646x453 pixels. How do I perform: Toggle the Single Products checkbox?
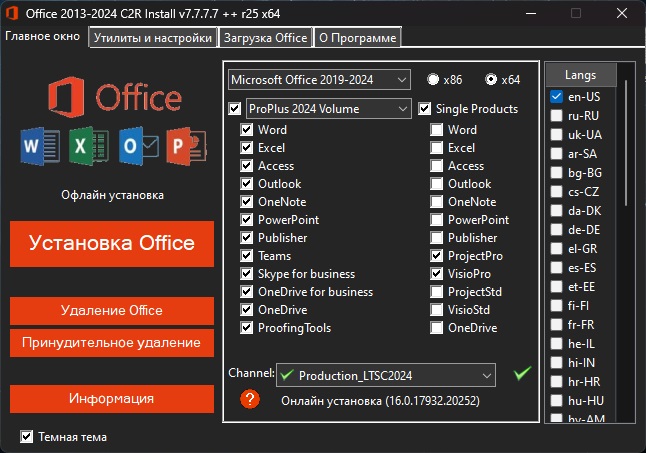(x=424, y=109)
